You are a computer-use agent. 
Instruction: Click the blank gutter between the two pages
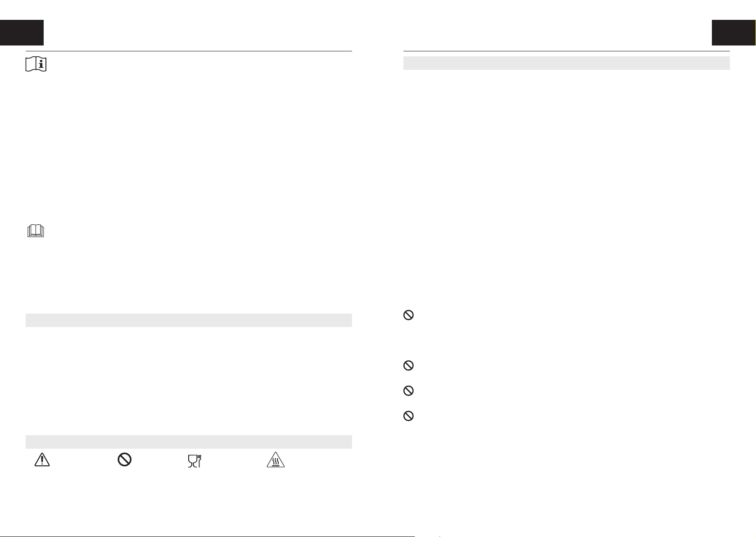(377, 270)
